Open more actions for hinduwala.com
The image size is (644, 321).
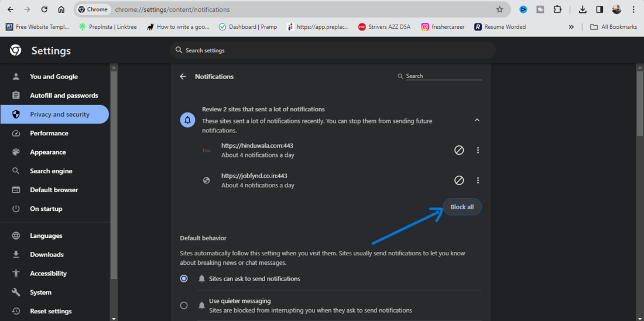[x=478, y=150]
